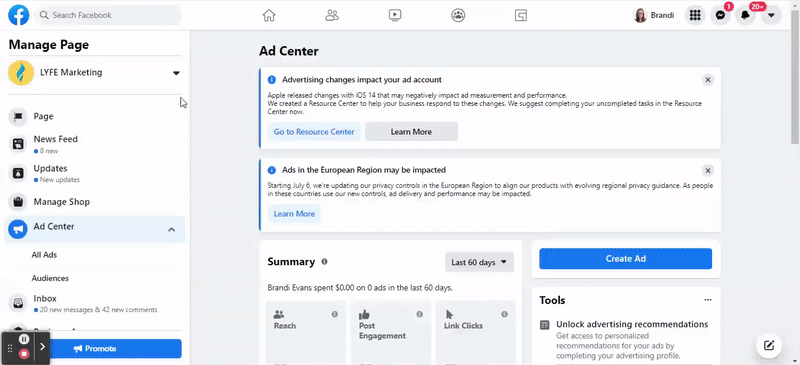Viewport: 800px width, 365px height.
Task: Click Learn More beside Resource Center
Action: pos(411,132)
